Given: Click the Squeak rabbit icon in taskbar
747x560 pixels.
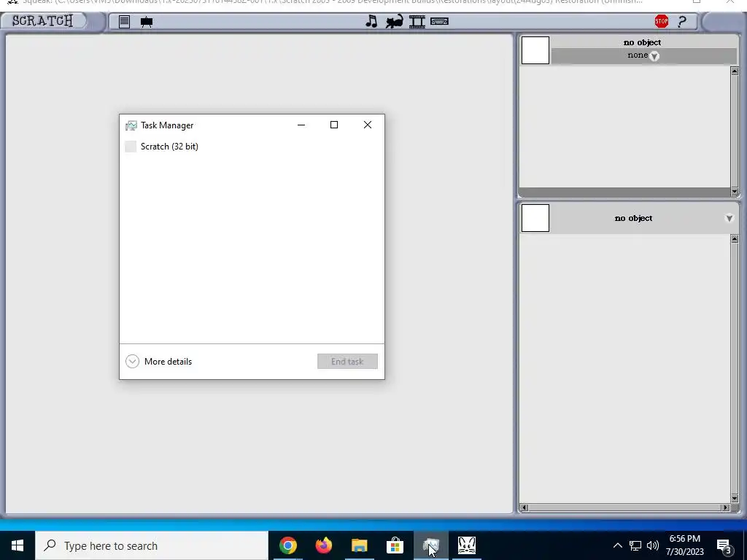Looking at the screenshot, I should (466, 545).
